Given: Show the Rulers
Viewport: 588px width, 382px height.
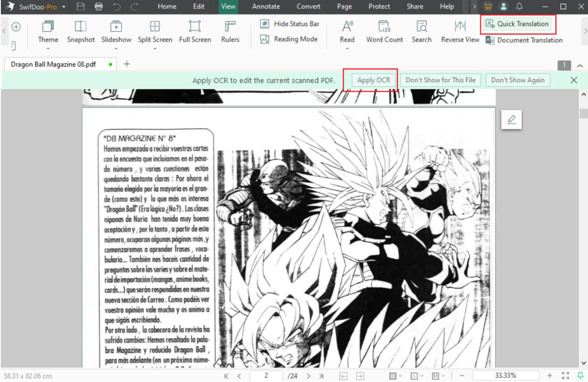Looking at the screenshot, I should [230, 32].
